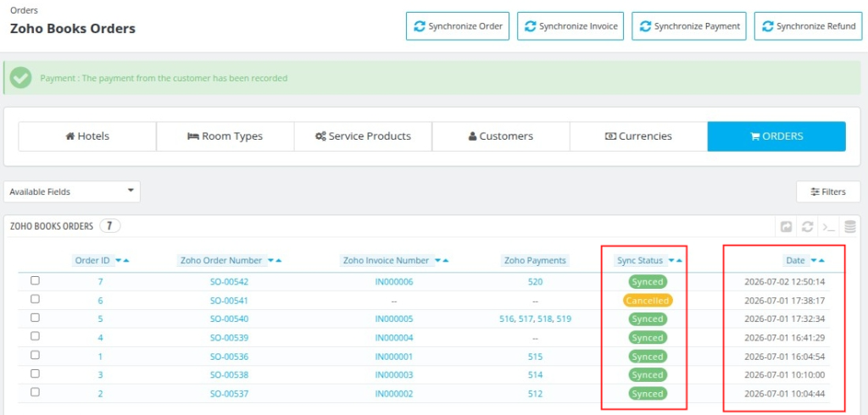Open invoice IN000006 link

pyautogui.click(x=394, y=282)
